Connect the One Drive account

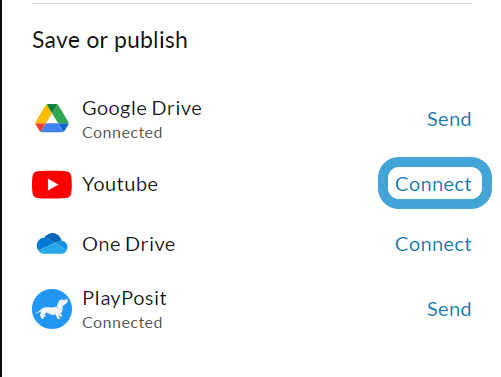pyautogui.click(x=433, y=244)
